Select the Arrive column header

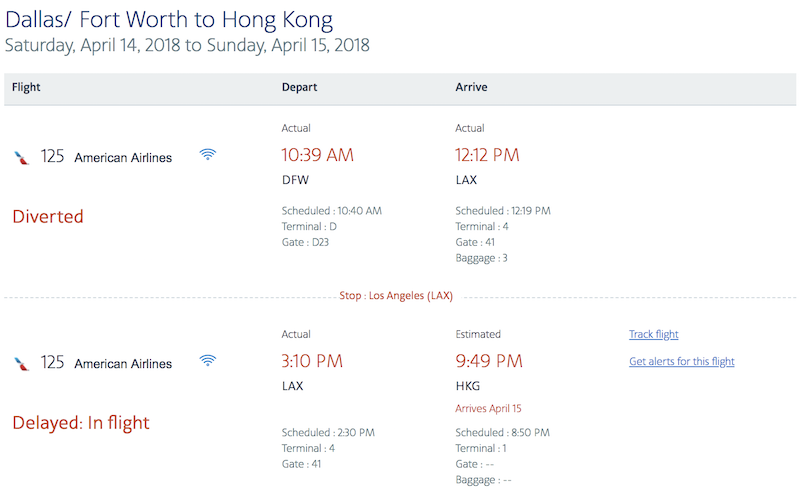(x=471, y=87)
